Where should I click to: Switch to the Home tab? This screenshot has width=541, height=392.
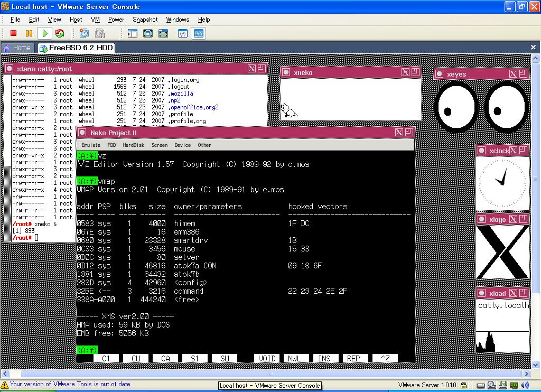point(17,48)
